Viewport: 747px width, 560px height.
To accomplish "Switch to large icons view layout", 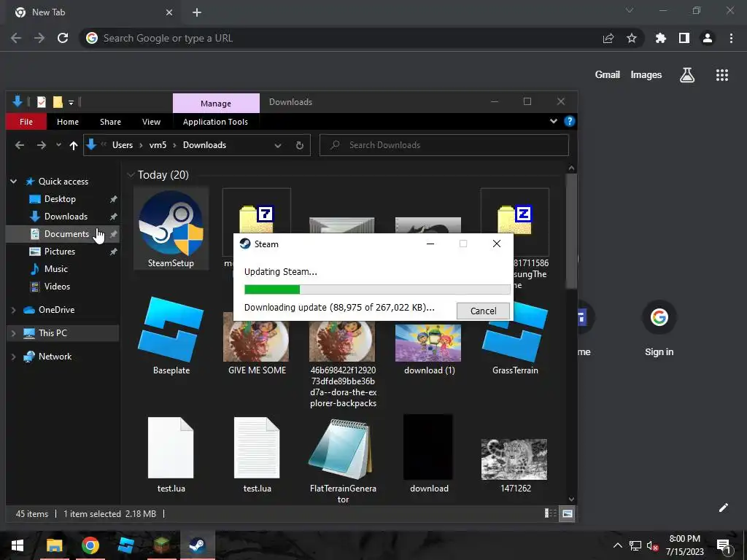I will (x=567, y=513).
